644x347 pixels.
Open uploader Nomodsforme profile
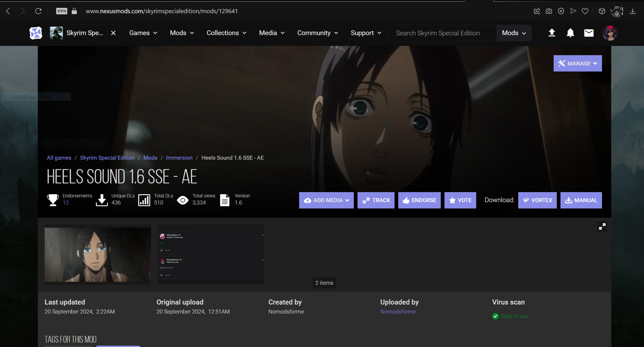(x=398, y=311)
